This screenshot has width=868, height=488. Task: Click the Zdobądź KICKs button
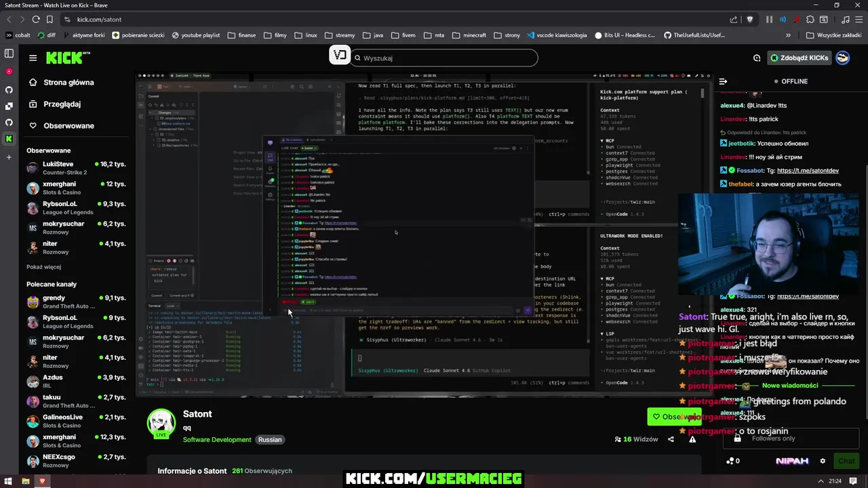point(799,58)
